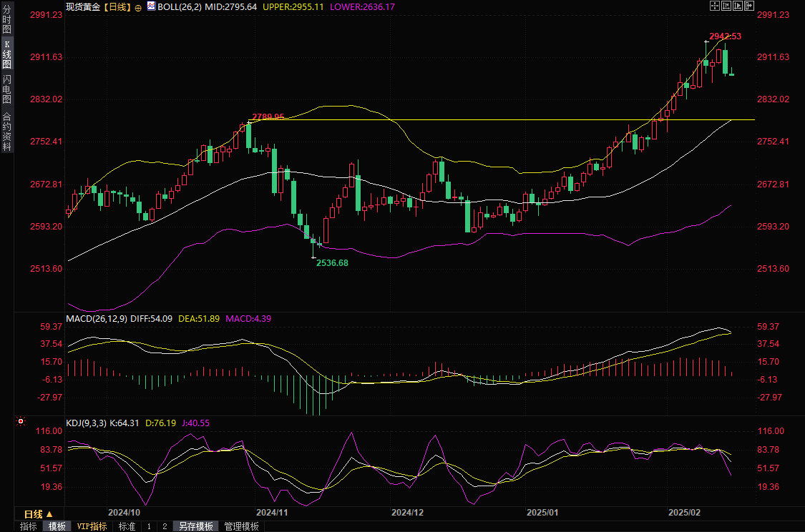Switch to template 2

coord(164,526)
